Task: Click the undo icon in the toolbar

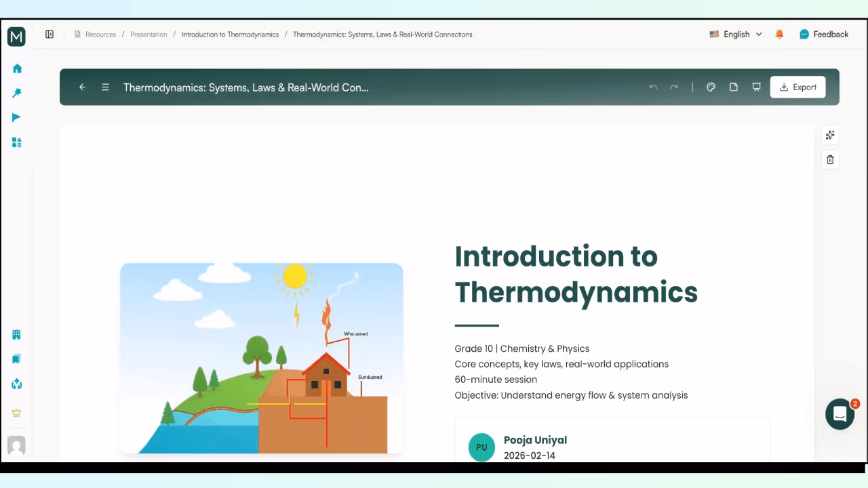Action: pyautogui.click(x=653, y=87)
